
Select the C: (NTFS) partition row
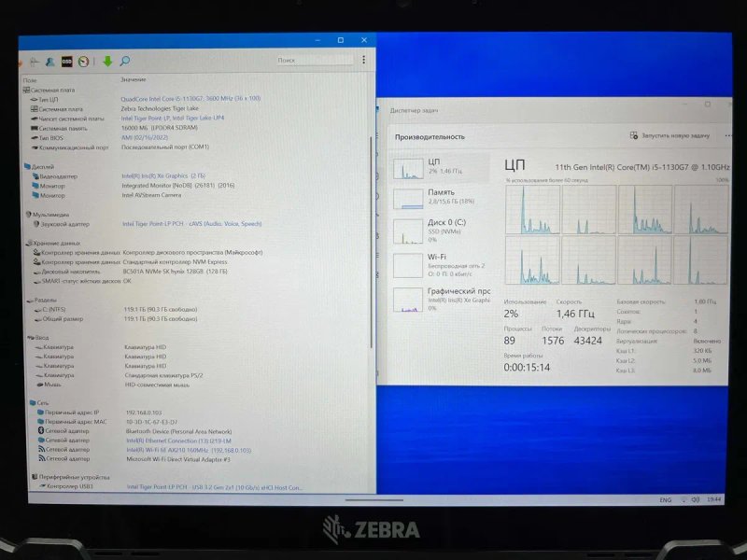click(115, 310)
